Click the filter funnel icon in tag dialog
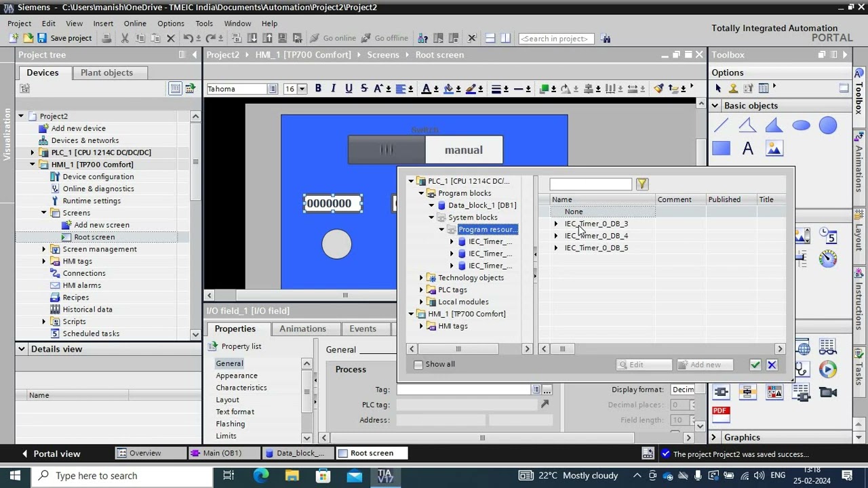Screen dimensions: 868x488 (642, 184)
